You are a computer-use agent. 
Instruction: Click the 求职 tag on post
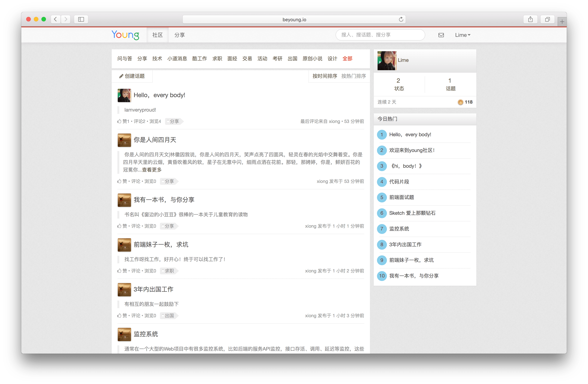coord(169,271)
